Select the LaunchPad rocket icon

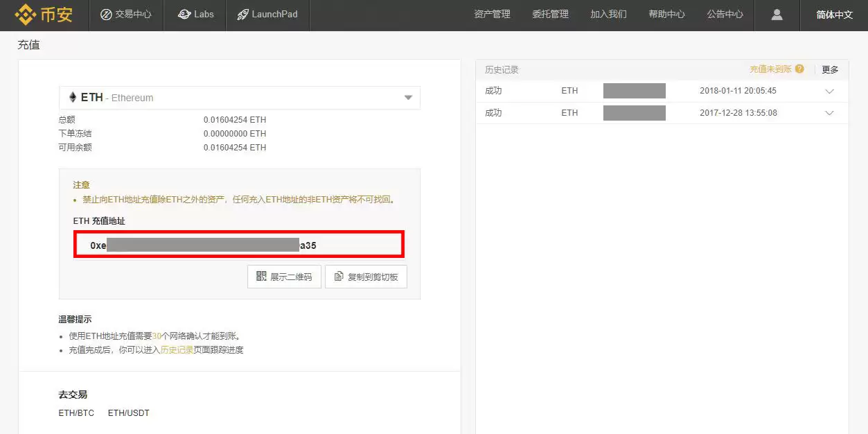click(242, 14)
